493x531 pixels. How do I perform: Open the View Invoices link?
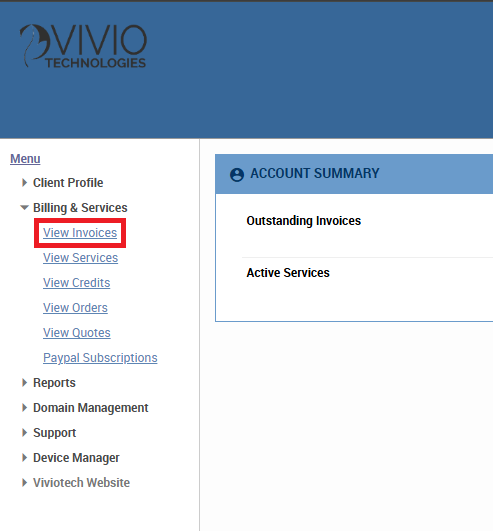pos(80,233)
